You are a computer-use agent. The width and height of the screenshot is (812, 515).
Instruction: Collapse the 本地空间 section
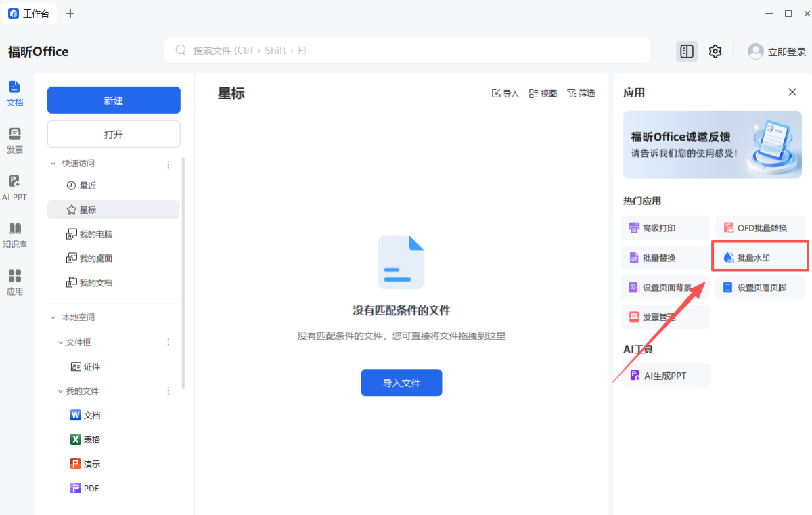[53, 317]
